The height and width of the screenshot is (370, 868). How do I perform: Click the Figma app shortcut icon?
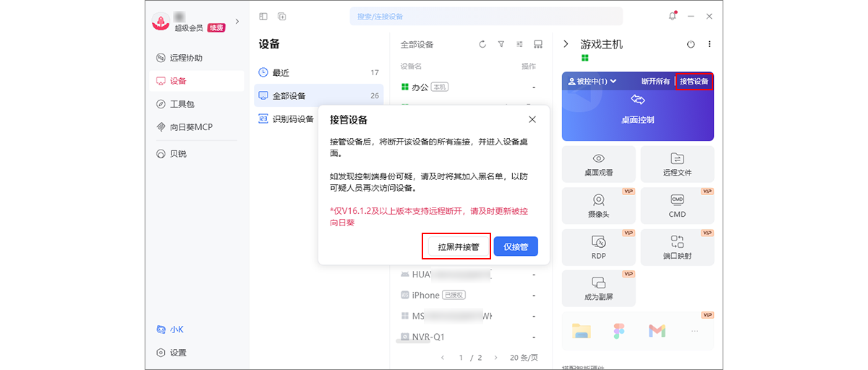pos(619,331)
